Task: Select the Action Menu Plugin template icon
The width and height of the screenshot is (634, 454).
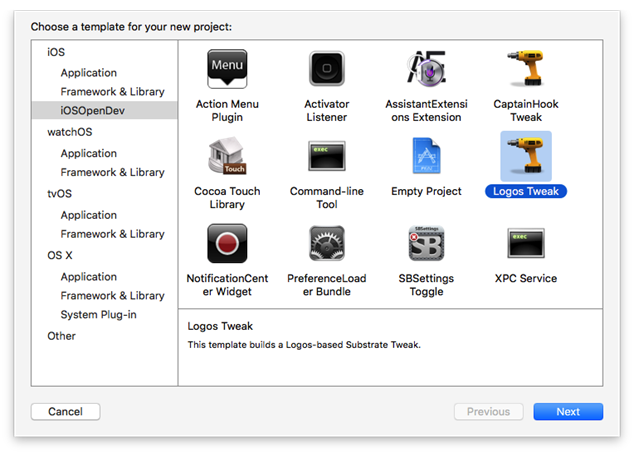Action: click(x=227, y=69)
